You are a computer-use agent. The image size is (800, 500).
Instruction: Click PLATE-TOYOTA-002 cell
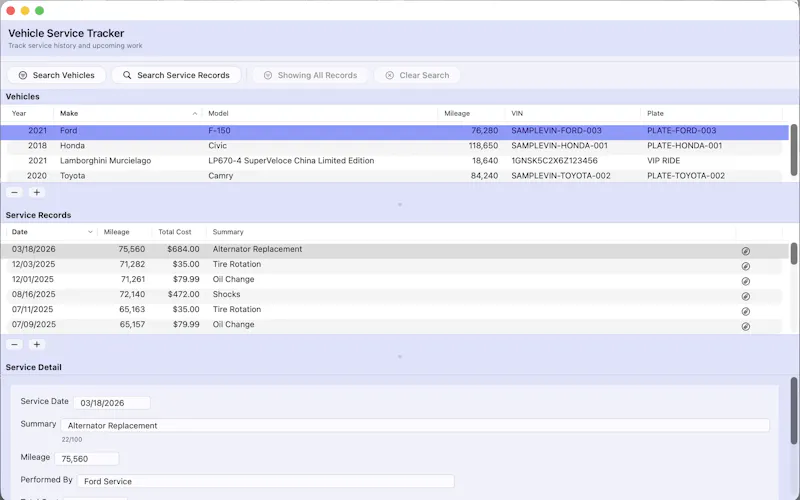(x=686, y=176)
